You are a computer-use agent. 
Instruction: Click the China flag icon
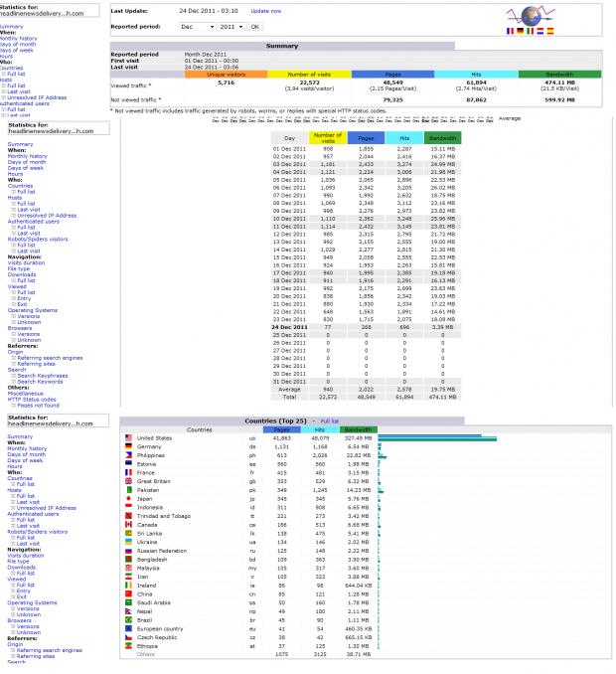click(128, 593)
